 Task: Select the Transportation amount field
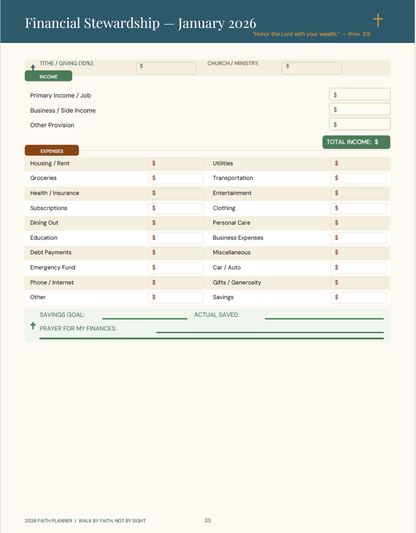[358, 178]
